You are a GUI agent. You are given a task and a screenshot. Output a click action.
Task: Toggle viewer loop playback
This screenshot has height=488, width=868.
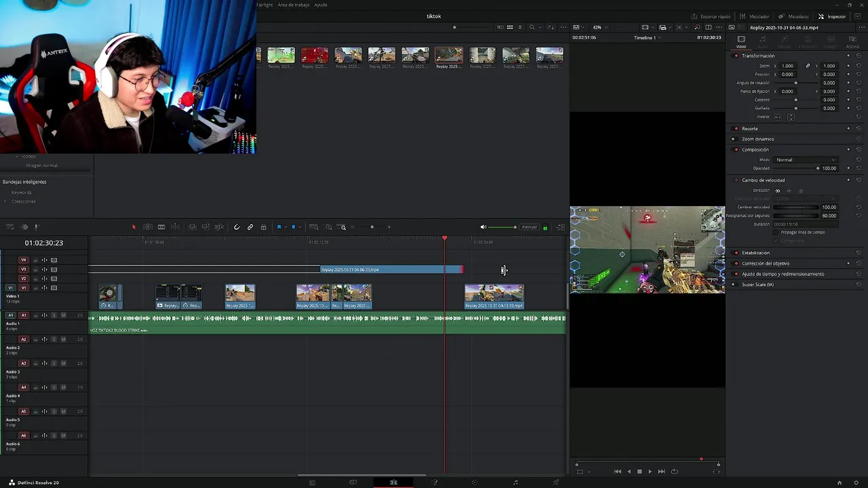pyautogui.click(x=674, y=471)
